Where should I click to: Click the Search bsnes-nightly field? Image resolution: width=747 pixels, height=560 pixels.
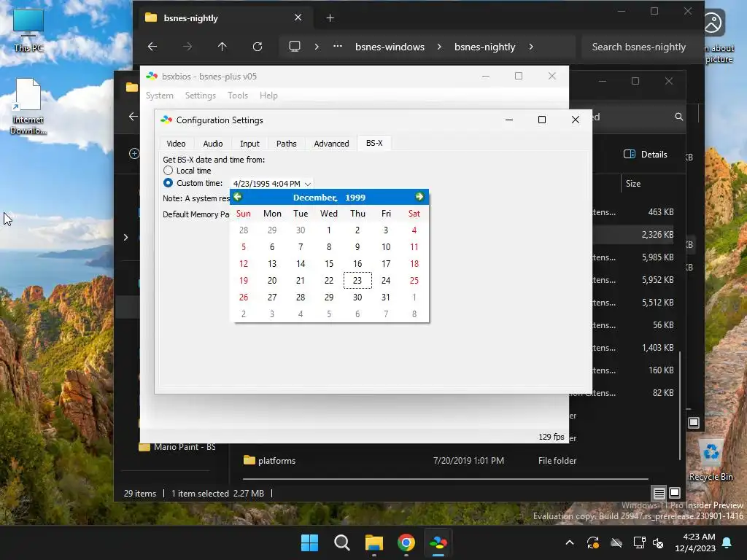(642, 47)
